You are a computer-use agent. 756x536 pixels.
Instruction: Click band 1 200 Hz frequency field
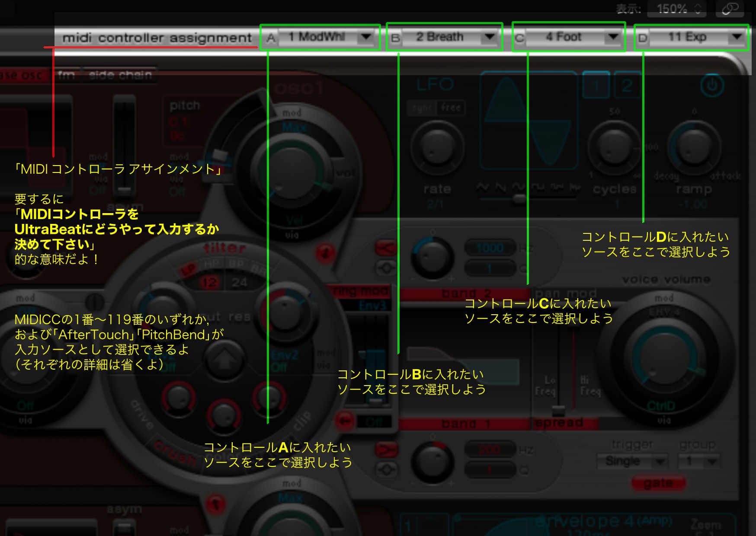[x=490, y=450]
